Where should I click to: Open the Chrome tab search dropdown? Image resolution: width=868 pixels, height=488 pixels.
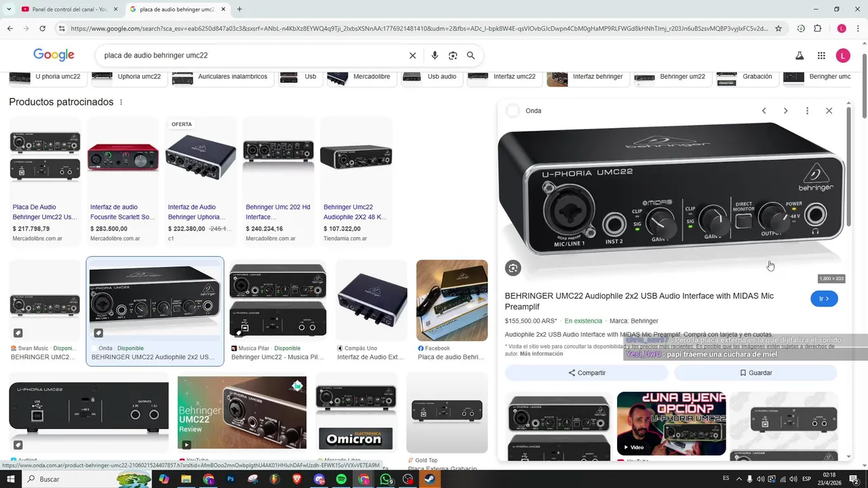[9, 9]
